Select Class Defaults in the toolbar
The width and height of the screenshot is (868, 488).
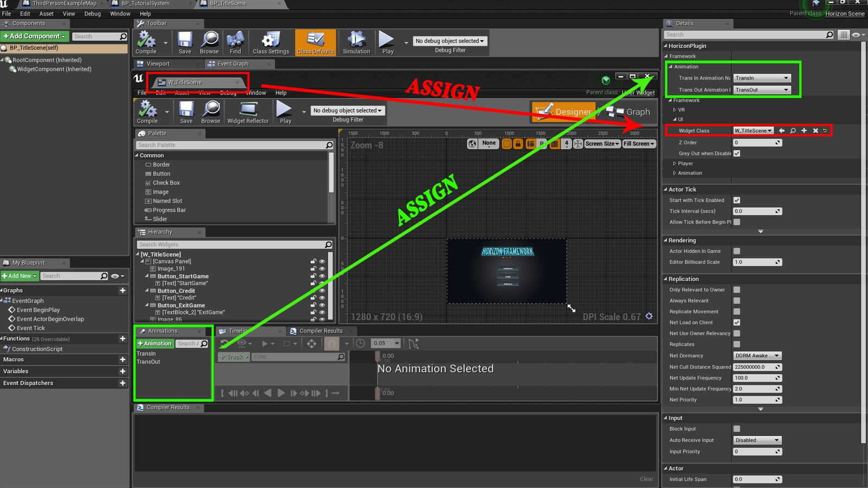coord(315,42)
